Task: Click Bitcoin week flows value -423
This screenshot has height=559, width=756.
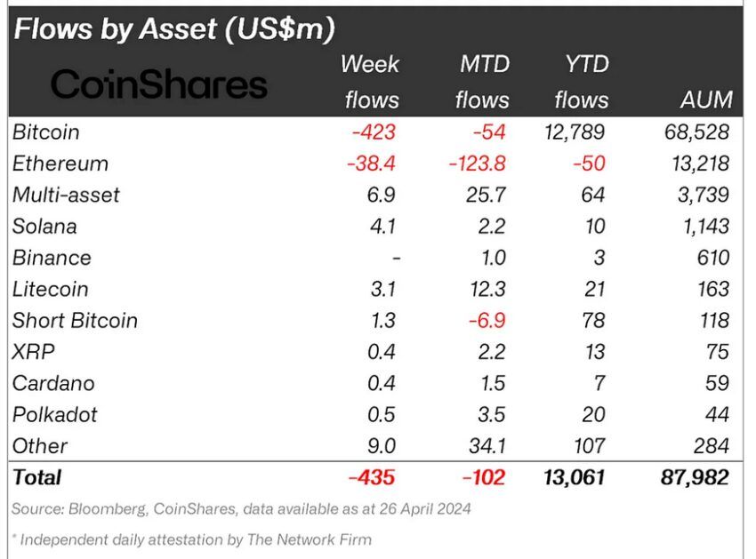Action: (374, 132)
